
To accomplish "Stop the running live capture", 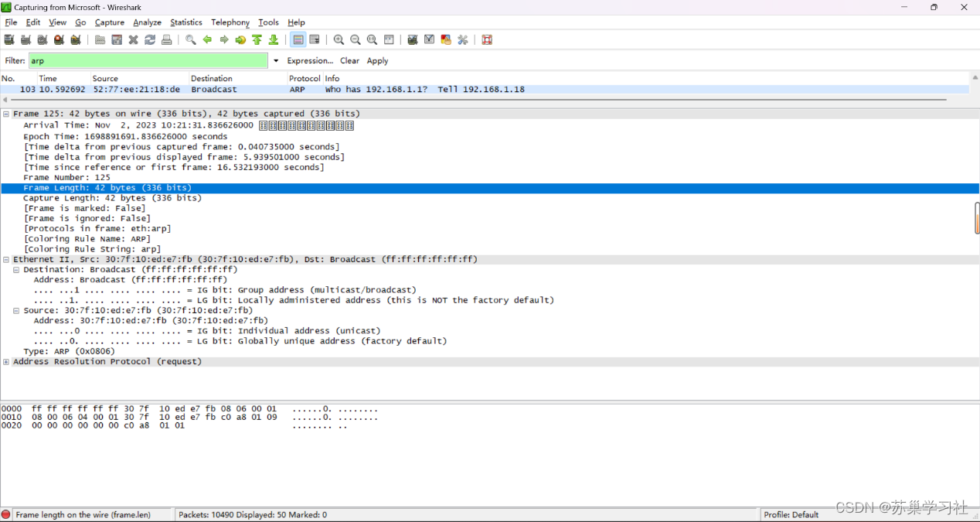I will pos(59,39).
